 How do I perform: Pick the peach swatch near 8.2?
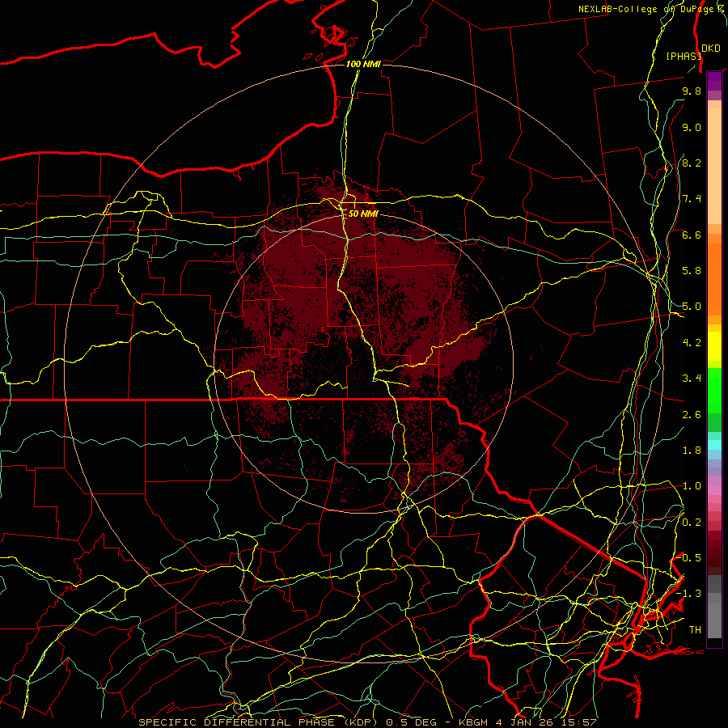714,166
